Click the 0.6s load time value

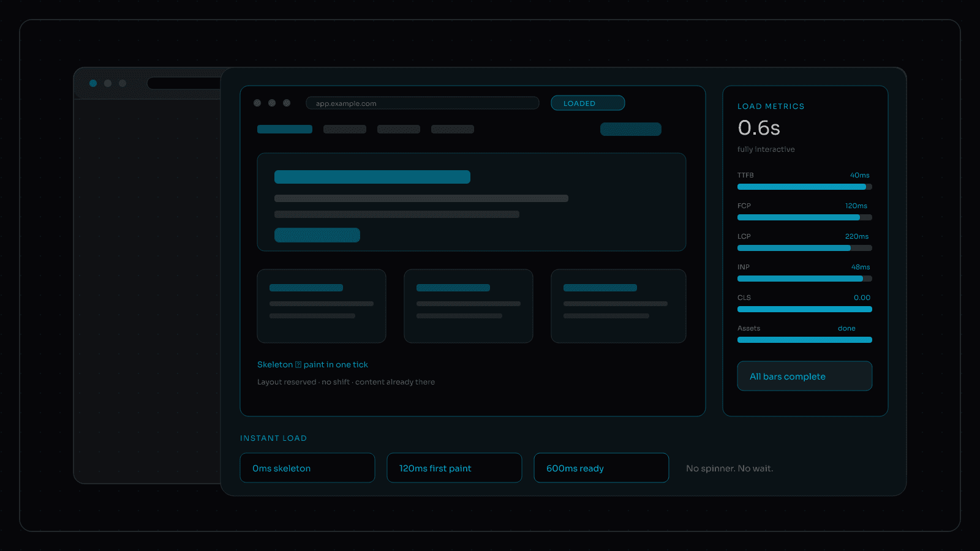759,127
